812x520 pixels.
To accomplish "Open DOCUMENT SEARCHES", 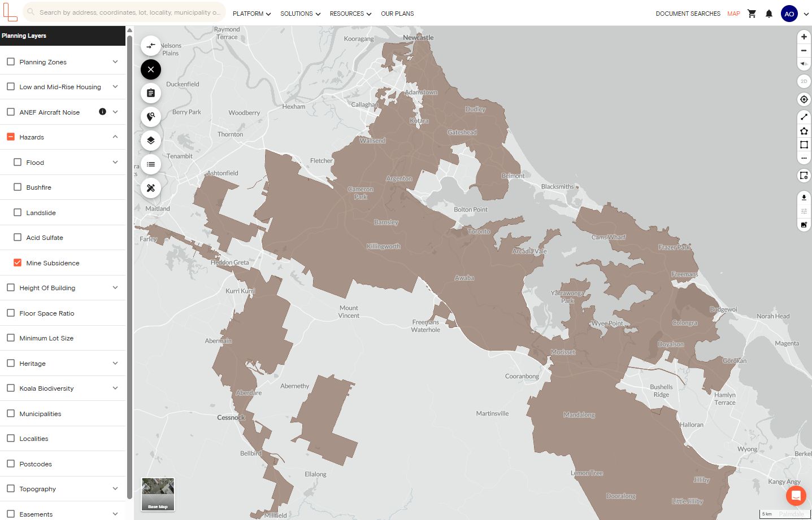I will (688, 14).
